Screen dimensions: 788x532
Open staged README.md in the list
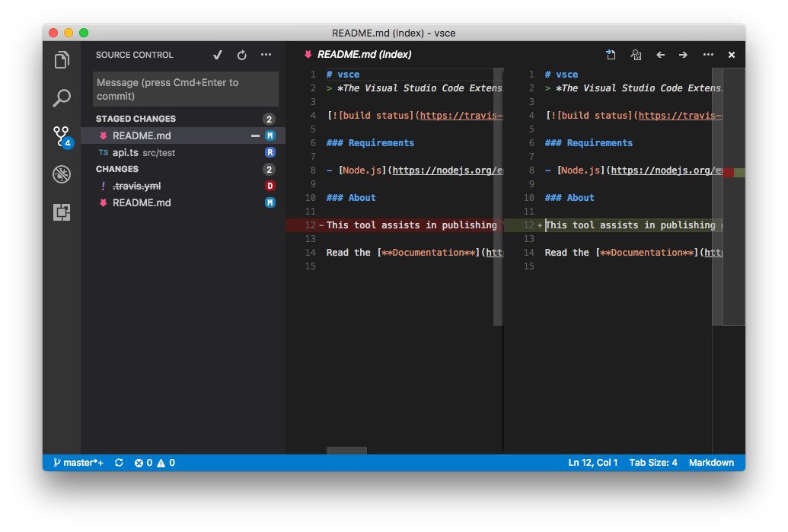click(183, 135)
